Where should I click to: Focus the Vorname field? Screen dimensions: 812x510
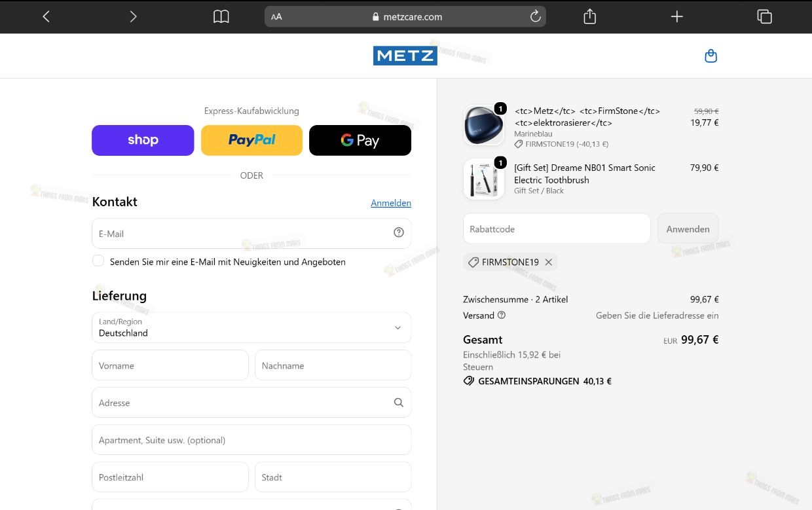coord(170,365)
